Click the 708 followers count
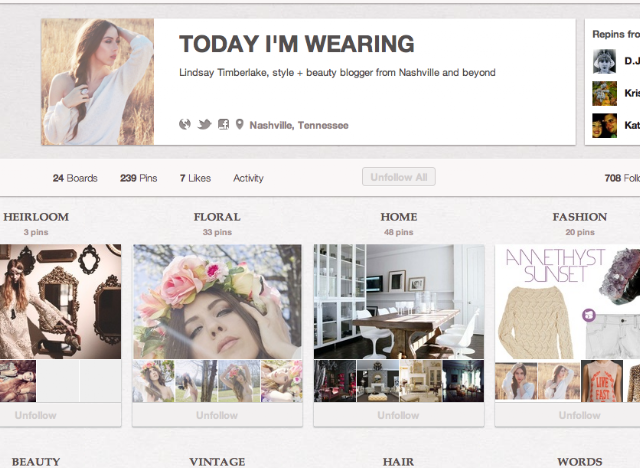Image resolution: width=640 pixels, height=468 pixels. pyautogui.click(x=622, y=178)
